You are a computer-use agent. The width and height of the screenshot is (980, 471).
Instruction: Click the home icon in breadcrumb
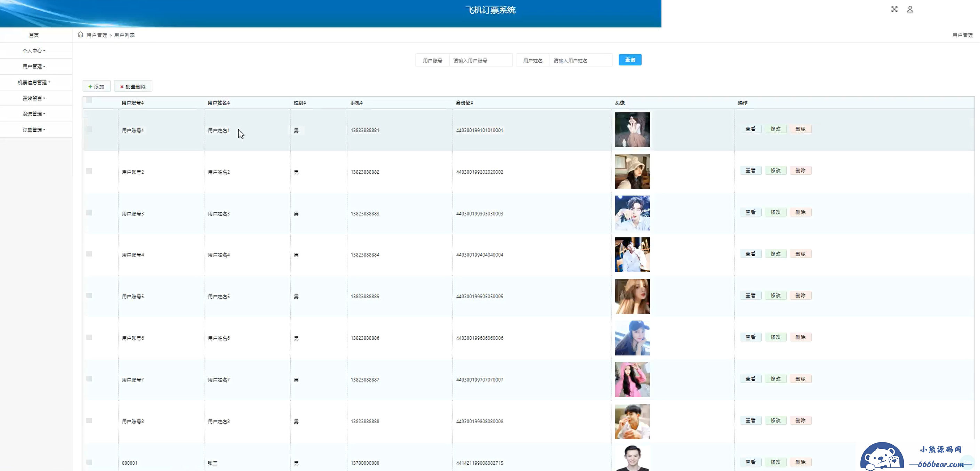(80, 35)
